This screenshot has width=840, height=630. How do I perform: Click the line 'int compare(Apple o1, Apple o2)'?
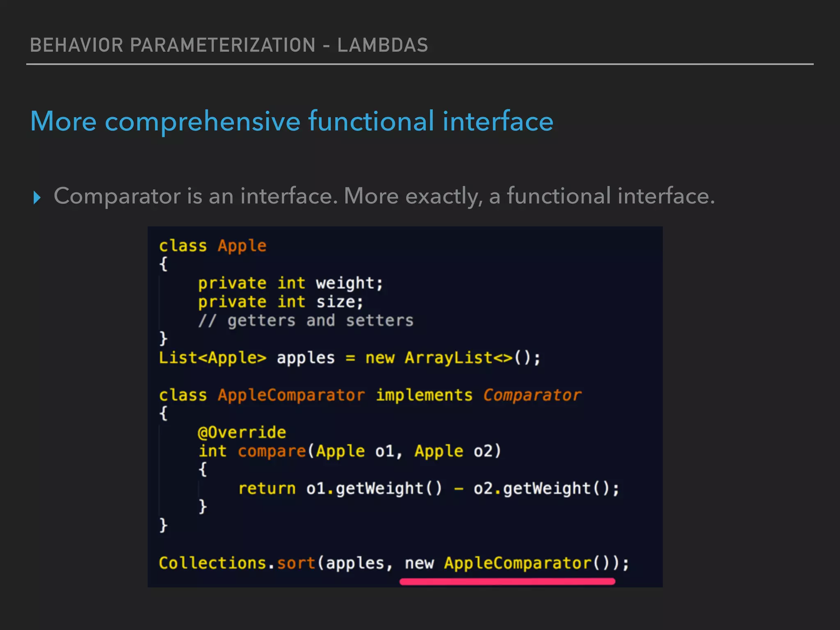click(349, 451)
